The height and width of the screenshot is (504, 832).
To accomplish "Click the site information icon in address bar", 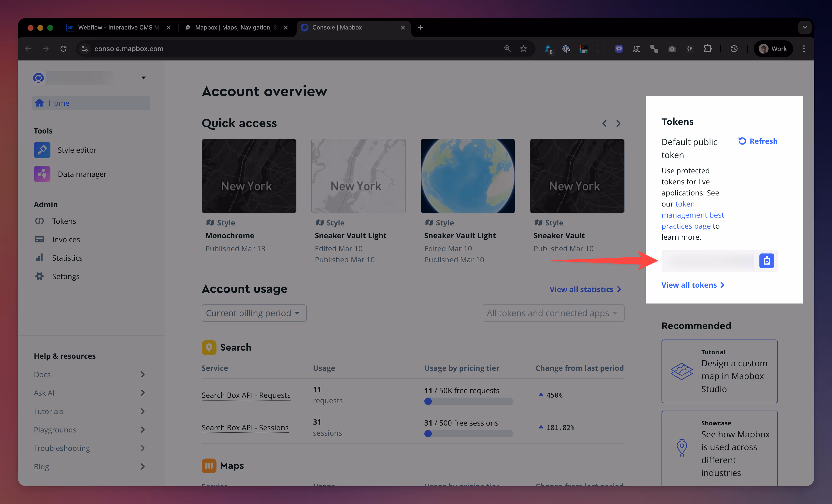I will click(85, 49).
